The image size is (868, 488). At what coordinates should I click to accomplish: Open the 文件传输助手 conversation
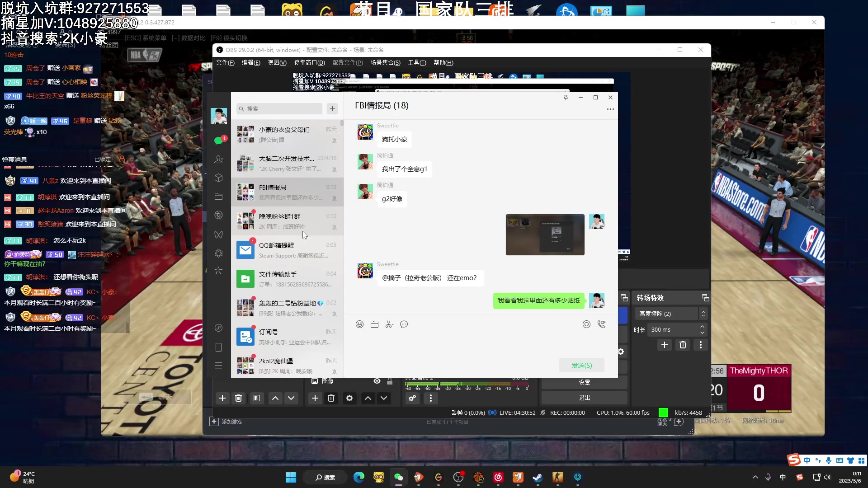[x=288, y=279]
